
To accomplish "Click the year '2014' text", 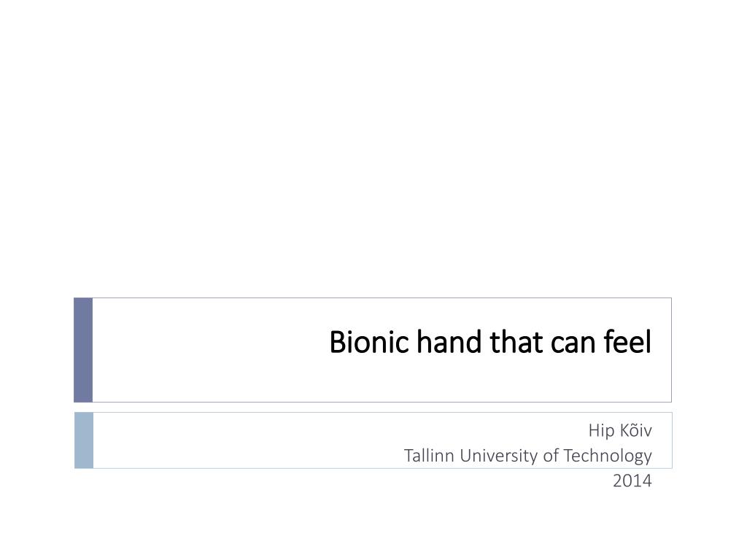I will (x=632, y=481).
